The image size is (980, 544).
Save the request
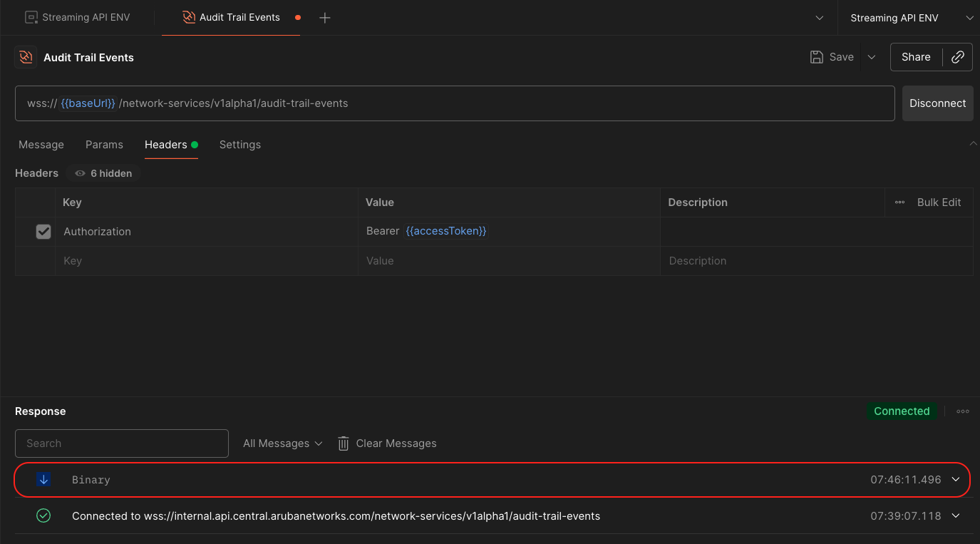[x=832, y=57]
